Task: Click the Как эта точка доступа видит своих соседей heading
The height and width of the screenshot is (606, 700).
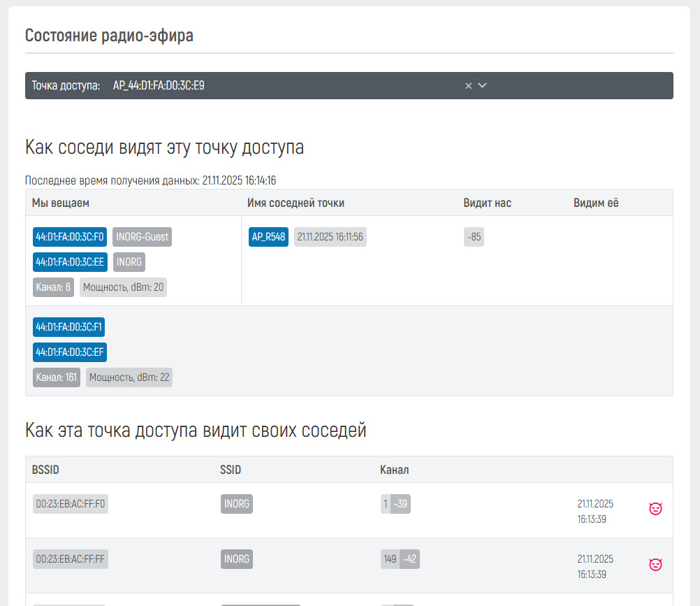Action: pos(196,431)
